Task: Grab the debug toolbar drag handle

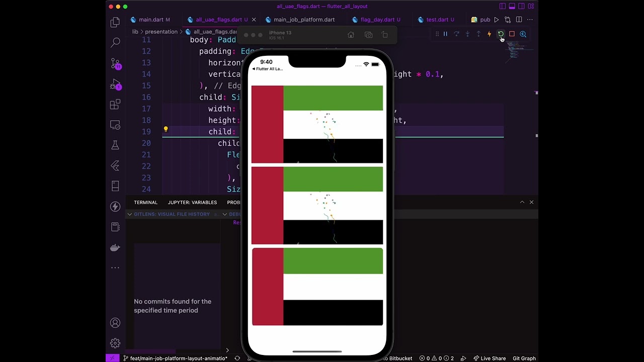Action: point(437,34)
